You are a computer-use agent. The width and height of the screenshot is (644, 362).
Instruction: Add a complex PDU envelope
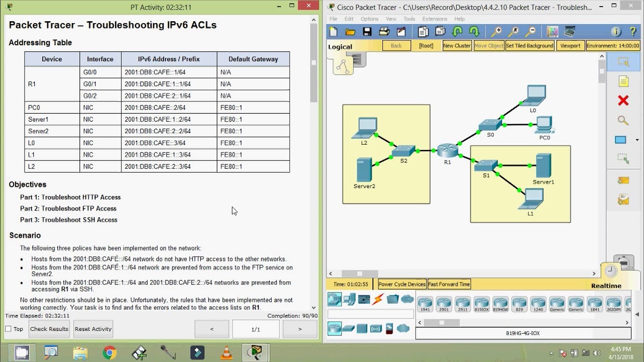[623, 200]
